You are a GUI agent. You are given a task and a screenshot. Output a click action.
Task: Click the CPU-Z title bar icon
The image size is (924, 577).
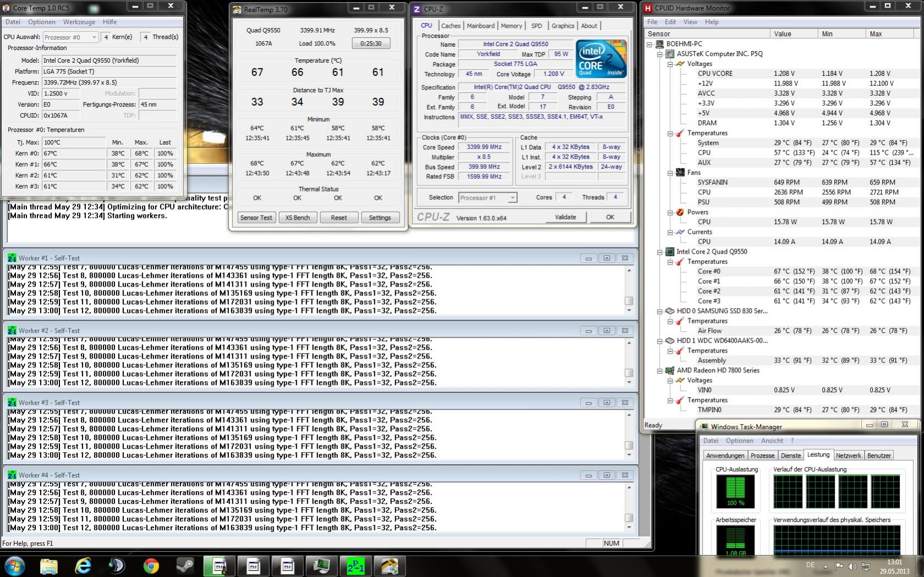coord(417,9)
